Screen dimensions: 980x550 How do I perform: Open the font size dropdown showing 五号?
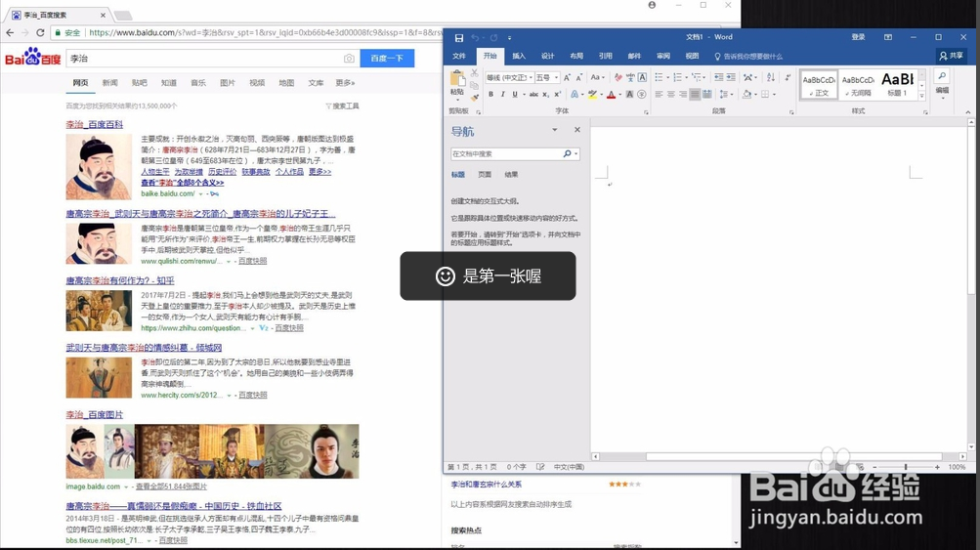pos(556,77)
